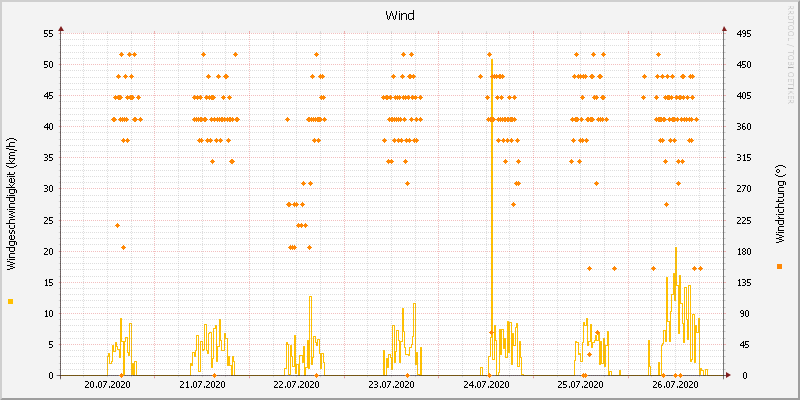Click the left axis value 45
This screenshot has width=800, height=400.
pyautogui.click(x=49, y=96)
